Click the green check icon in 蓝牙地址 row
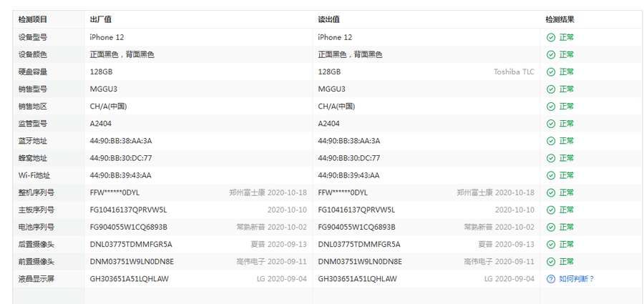Screen dimensions: 644x304 (551, 141)
